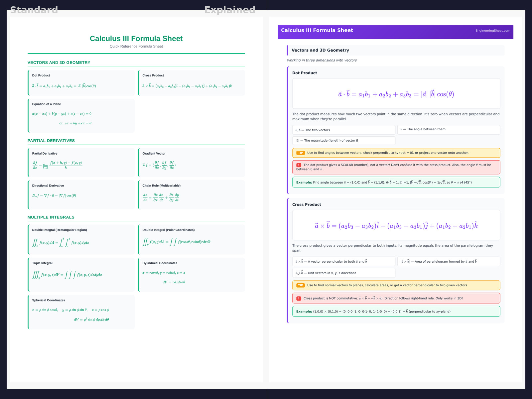Click the large purple cross product formula
This screenshot has height=399, width=532.
tap(396, 226)
